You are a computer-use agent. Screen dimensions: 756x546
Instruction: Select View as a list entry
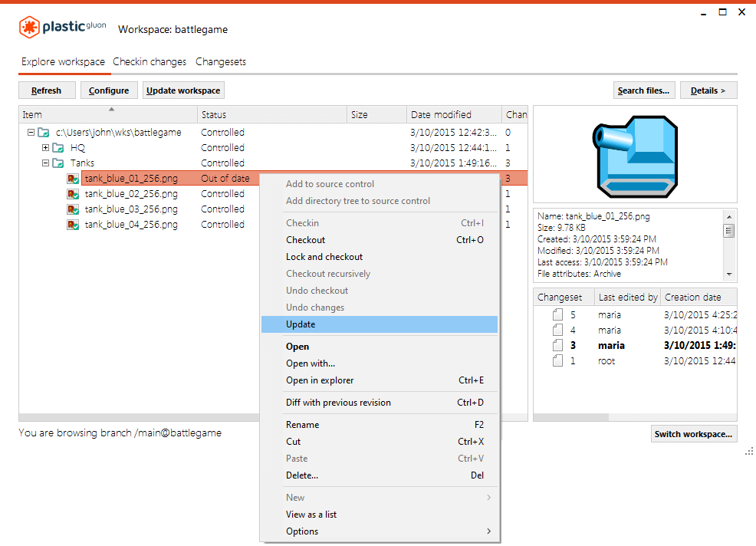coord(380,515)
